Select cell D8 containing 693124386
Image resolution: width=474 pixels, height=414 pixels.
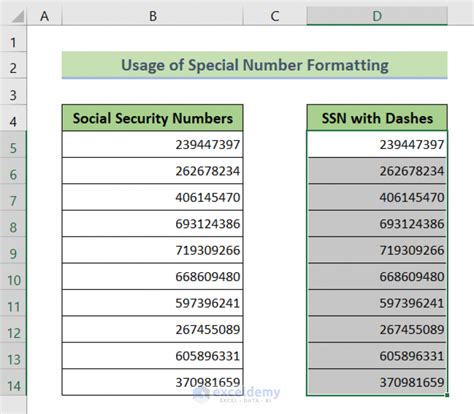point(377,224)
